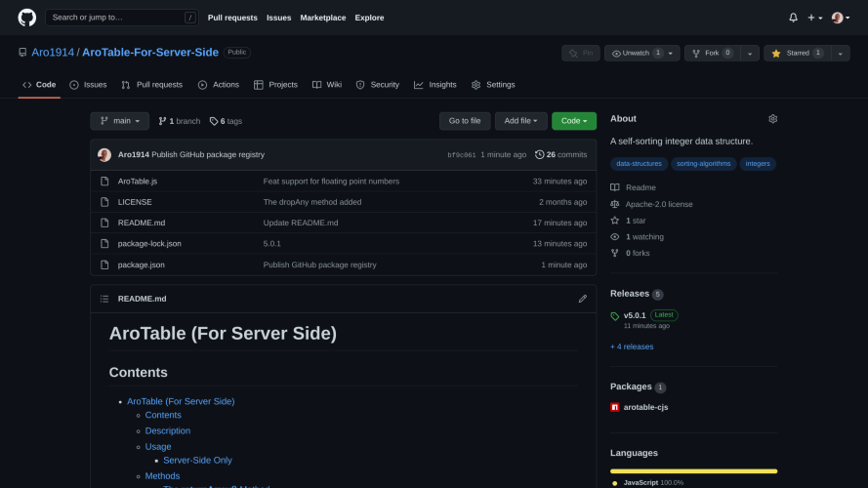
Task: Click the Go to file button
Action: (x=465, y=121)
